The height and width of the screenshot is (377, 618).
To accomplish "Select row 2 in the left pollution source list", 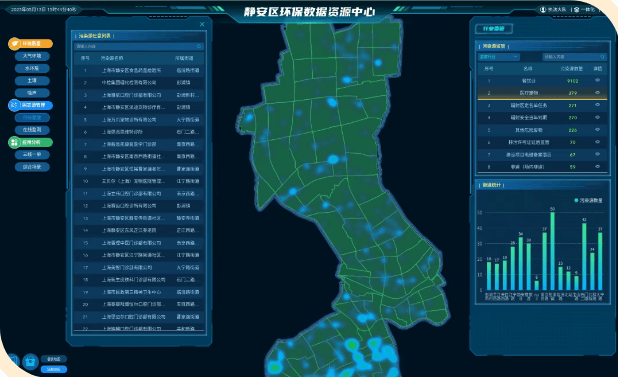I will pyautogui.click(x=138, y=83).
